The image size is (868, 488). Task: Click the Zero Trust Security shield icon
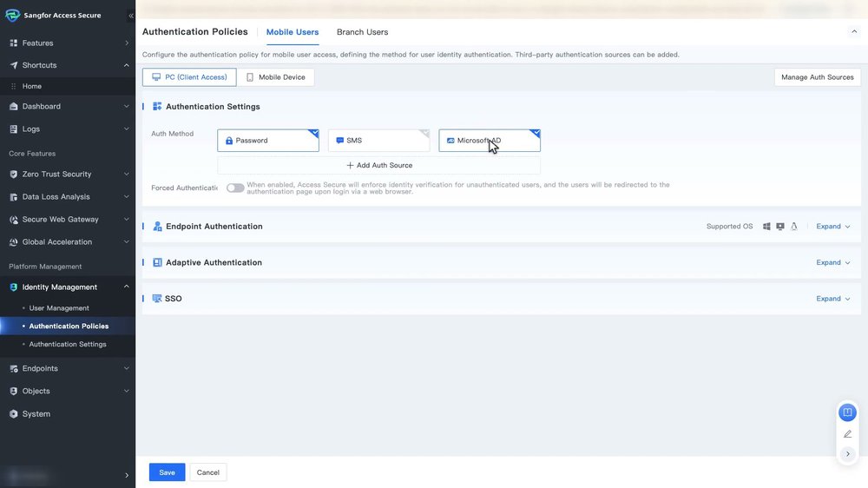pos(13,174)
